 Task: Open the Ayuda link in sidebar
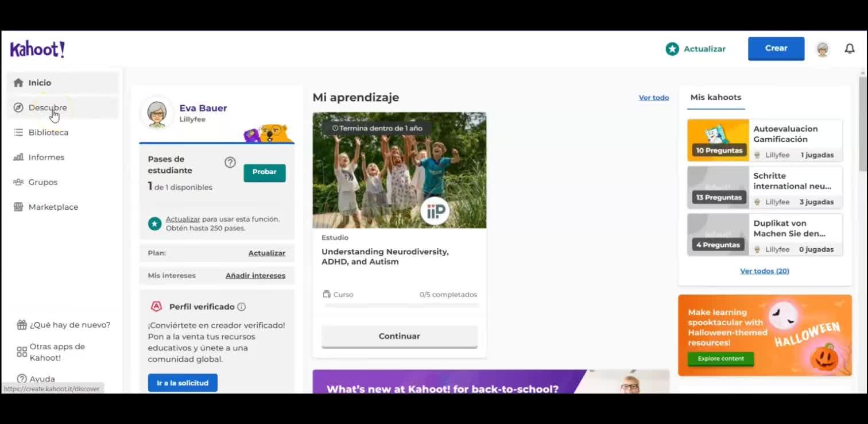pyautogui.click(x=42, y=379)
